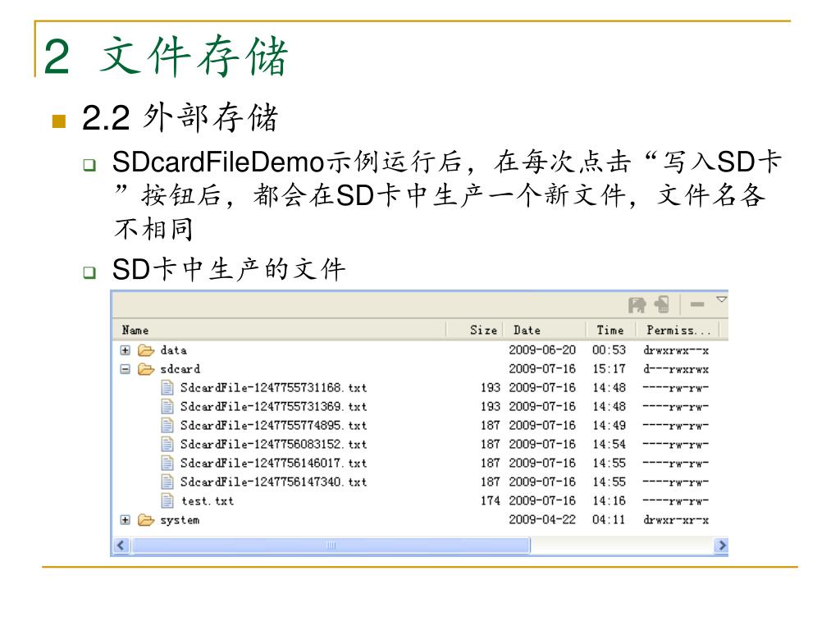The height and width of the screenshot is (630, 840).
Task: Open the view menu triangle in toolbar
Action: [x=722, y=299]
